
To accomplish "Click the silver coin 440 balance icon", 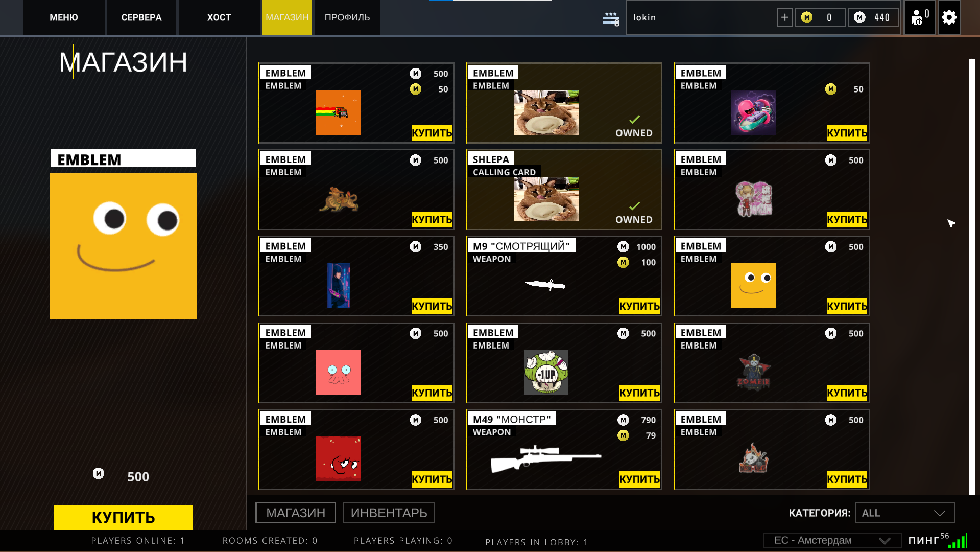I will point(860,18).
